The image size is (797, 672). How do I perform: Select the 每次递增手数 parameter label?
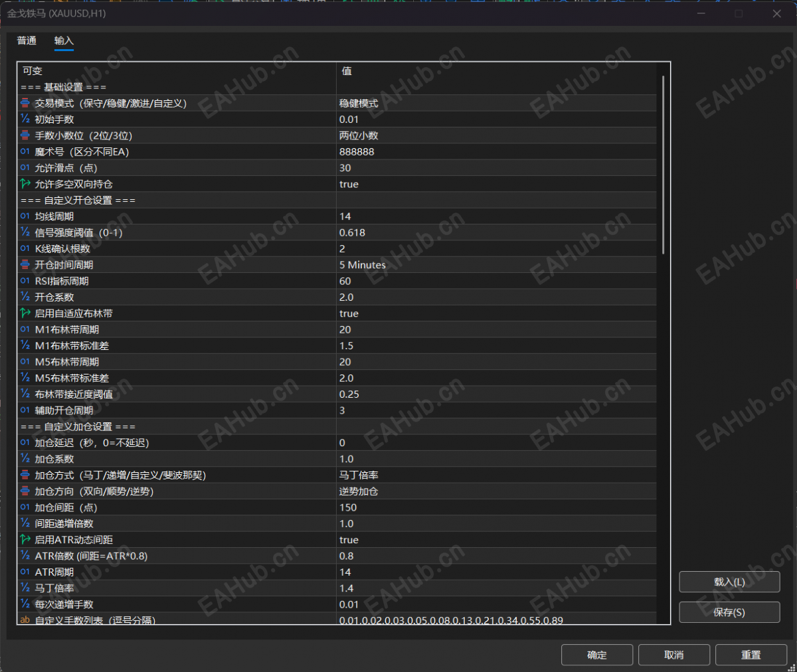tap(64, 604)
